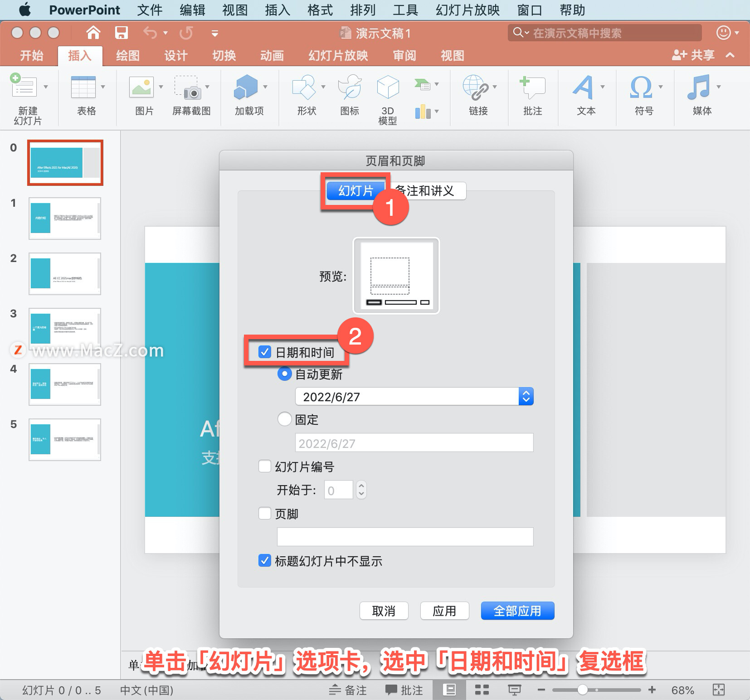The image size is (750, 700).
Task: Click the 符号 symbol icon
Action: point(641,87)
